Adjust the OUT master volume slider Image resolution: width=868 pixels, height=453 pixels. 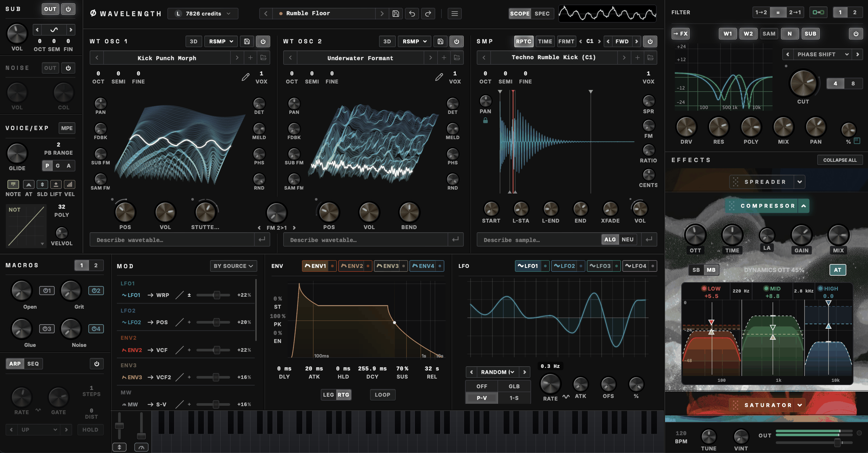point(814,443)
